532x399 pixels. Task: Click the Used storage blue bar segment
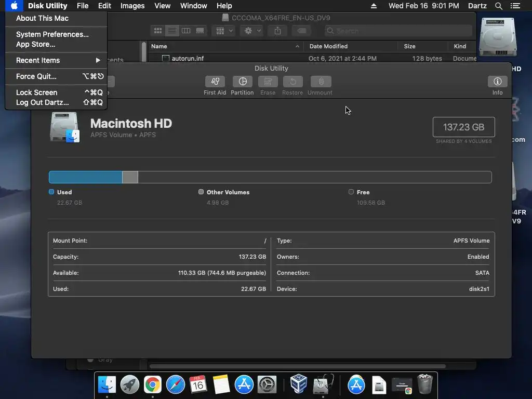(86, 177)
